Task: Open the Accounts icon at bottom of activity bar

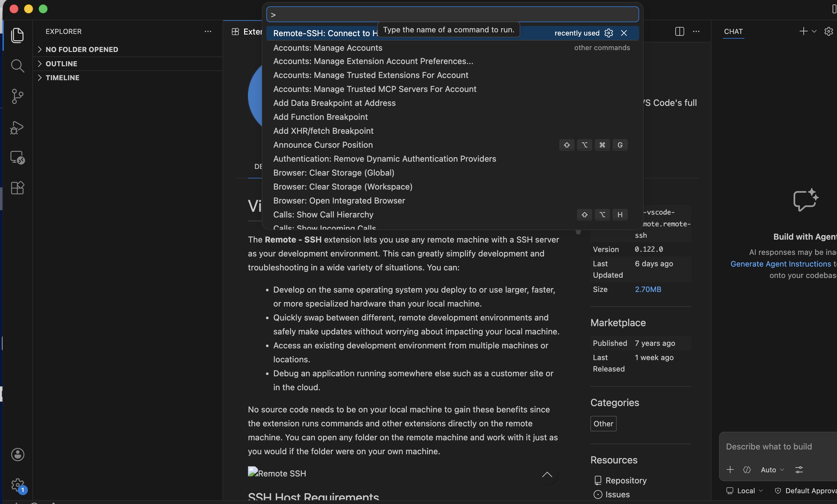Action: point(17,455)
